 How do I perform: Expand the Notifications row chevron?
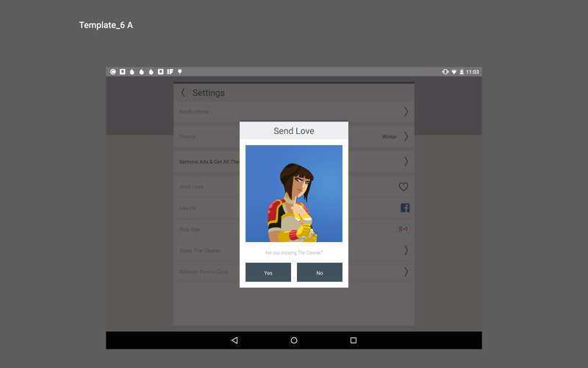point(406,112)
